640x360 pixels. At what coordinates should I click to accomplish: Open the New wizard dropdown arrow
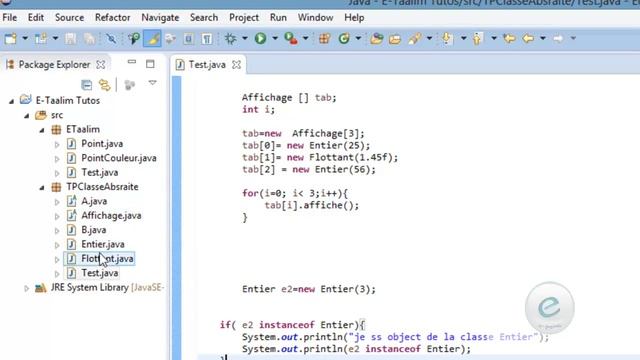25,39
